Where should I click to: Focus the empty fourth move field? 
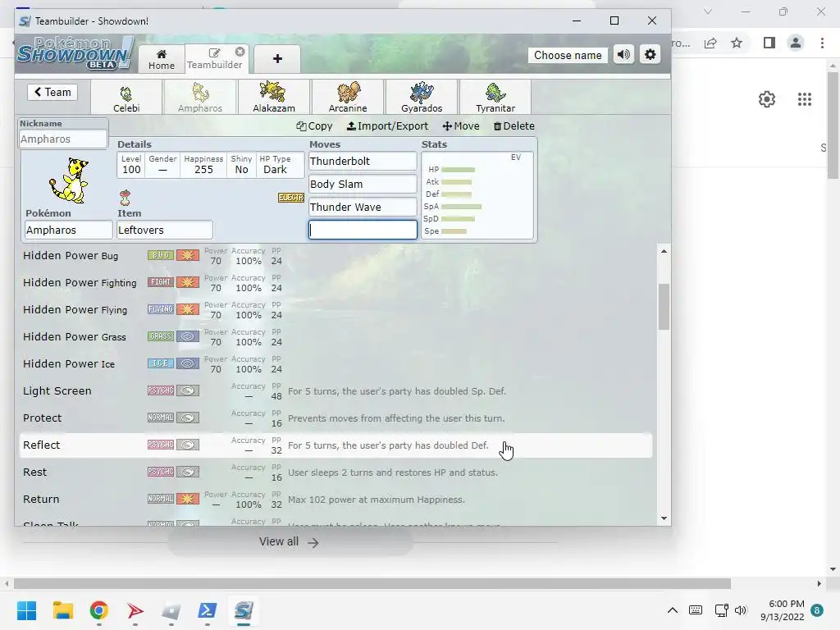(363, 230)
